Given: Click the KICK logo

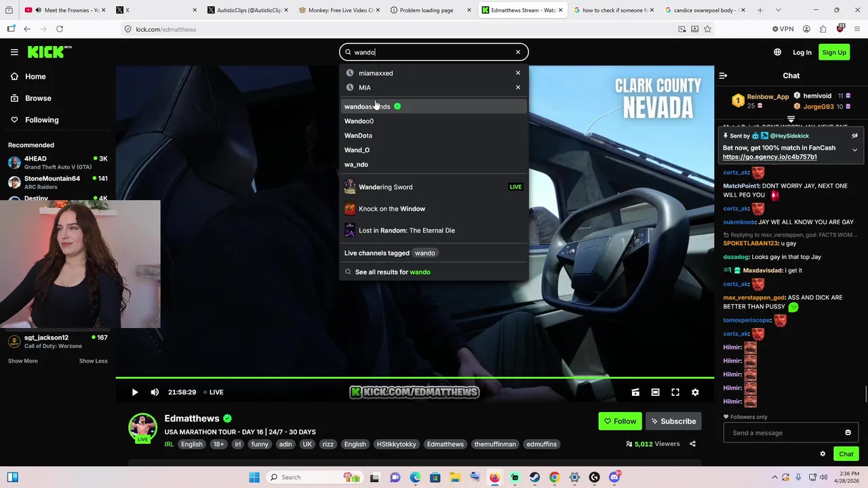Looking at the screenshot, I should pyautogui.click(x=49, y=52).
